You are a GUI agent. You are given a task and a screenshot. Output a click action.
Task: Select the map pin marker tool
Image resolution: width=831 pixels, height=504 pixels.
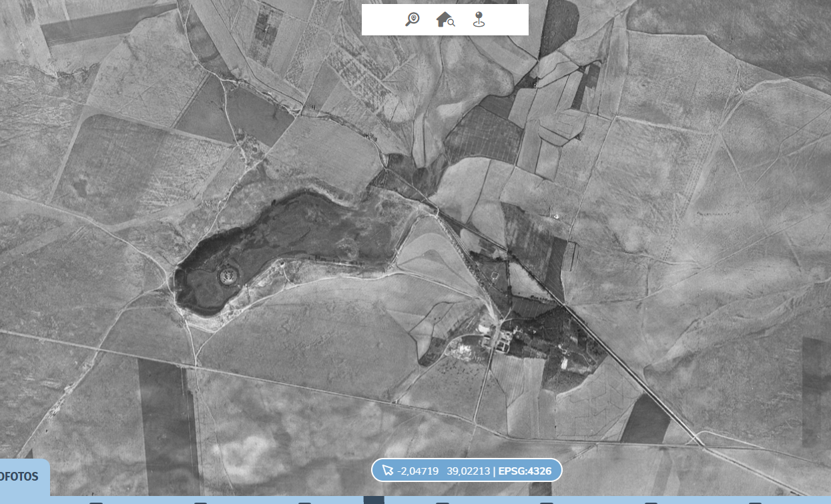[479, 19]
